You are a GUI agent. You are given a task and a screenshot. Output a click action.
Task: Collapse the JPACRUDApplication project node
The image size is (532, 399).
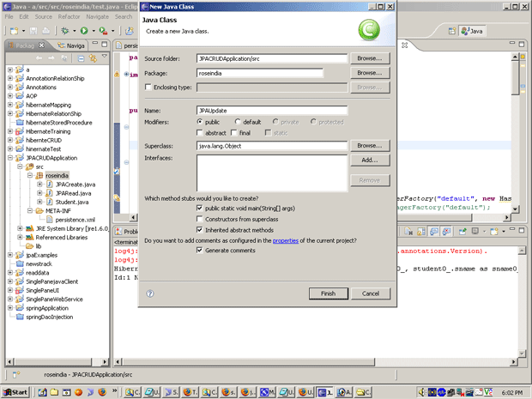(x=10, y=158)
